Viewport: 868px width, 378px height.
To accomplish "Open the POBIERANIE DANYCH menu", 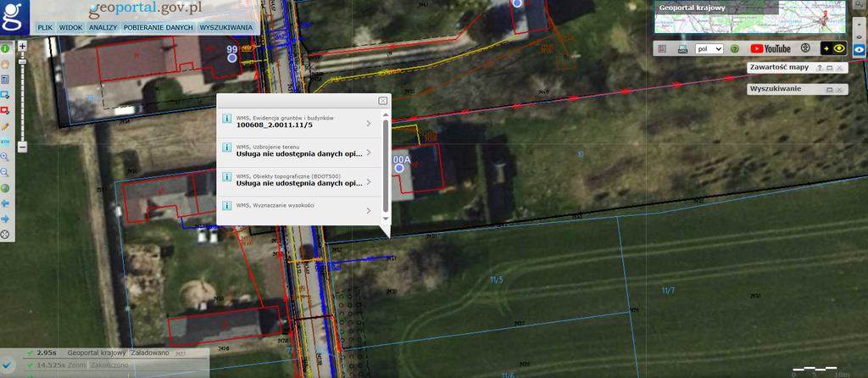I will pos(159,28).
